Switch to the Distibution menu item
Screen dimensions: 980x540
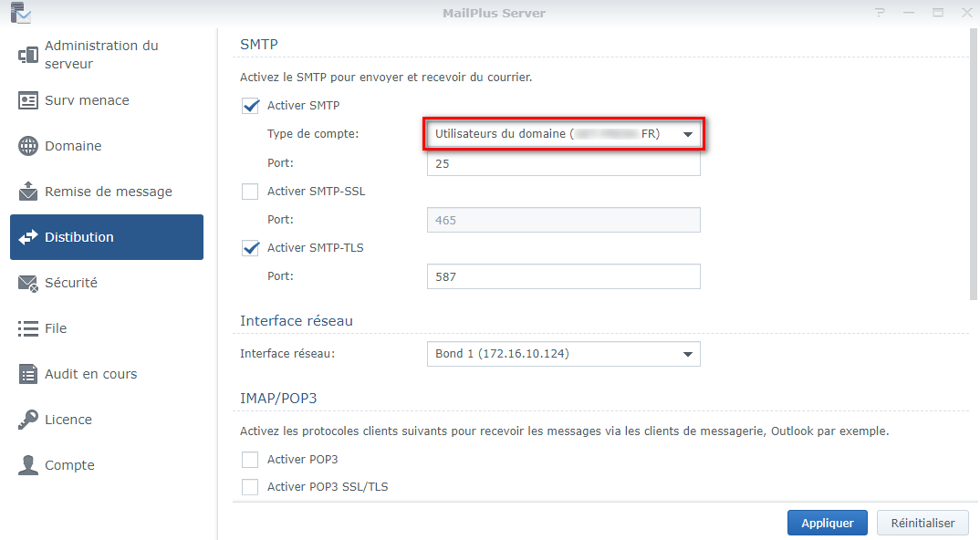(x=107, y=237)
